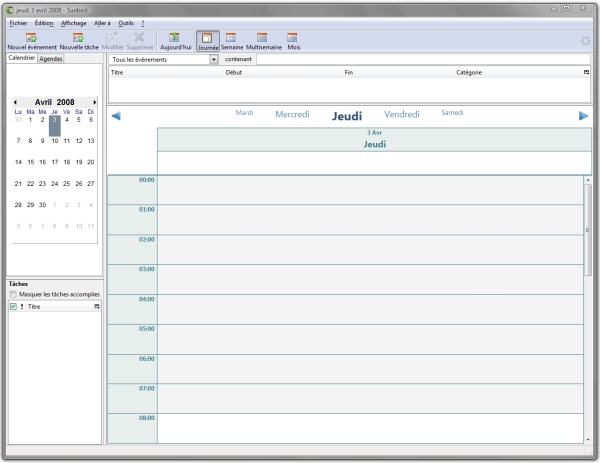Screen dimensions: 600x463
Task: Jump to today with Aujourd'hui icon
Action: point(175,37)
